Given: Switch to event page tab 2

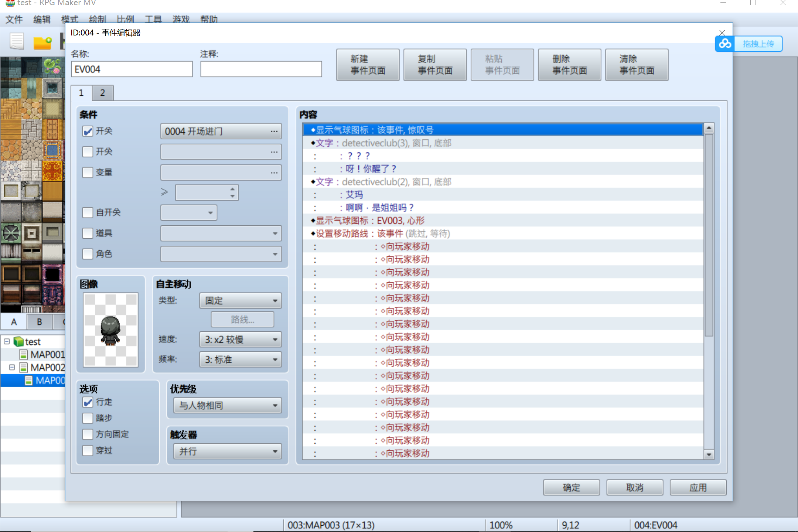Looking at the screenshot, I should coord(103,93).
